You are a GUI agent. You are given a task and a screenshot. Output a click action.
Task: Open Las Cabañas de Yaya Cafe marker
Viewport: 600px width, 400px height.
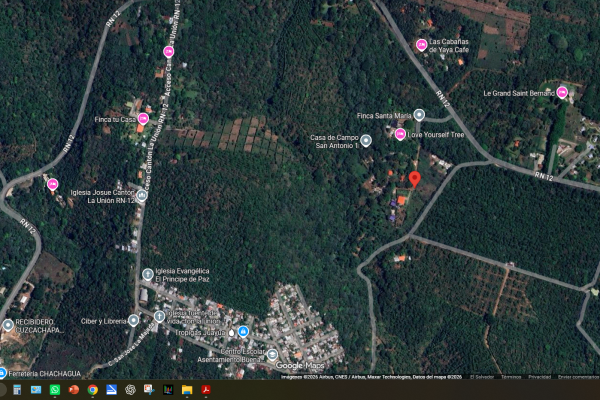click(x=421, y=45)
